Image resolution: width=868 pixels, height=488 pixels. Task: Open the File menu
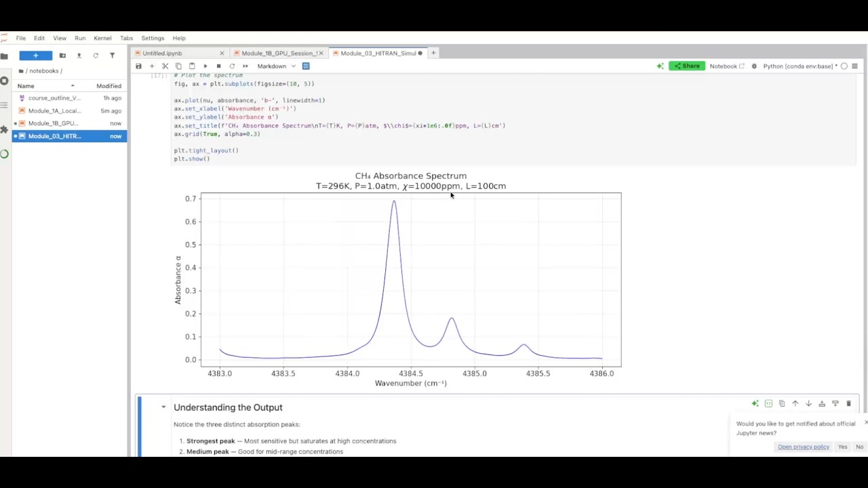click(21, 38)
